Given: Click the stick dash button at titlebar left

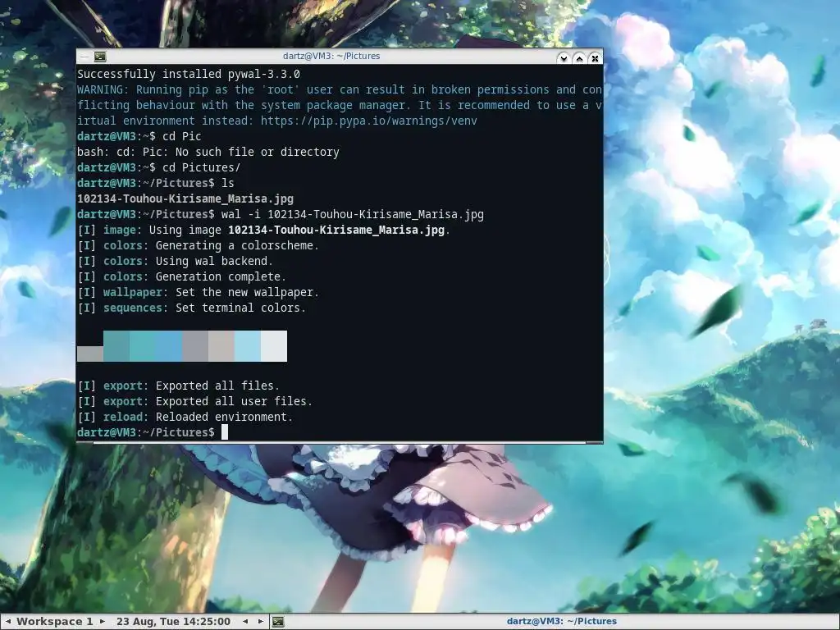Looking at the screenshot, I should (x=84, y=57).
